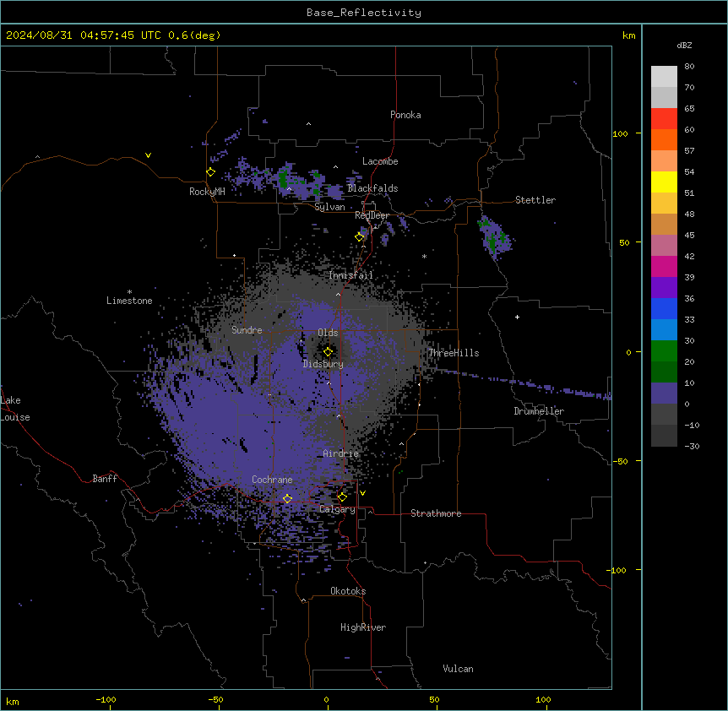Viewport: 728px width, 711px height.
Task: Click the white plus marker east of ThreeHills
Action: (517, 317)
